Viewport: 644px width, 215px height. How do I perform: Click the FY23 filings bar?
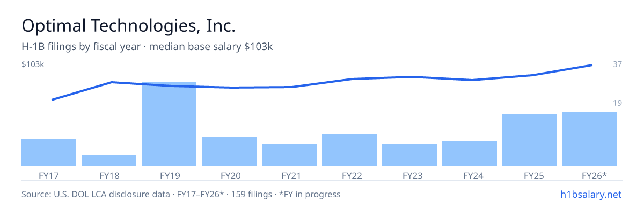[x=409, y=155]
